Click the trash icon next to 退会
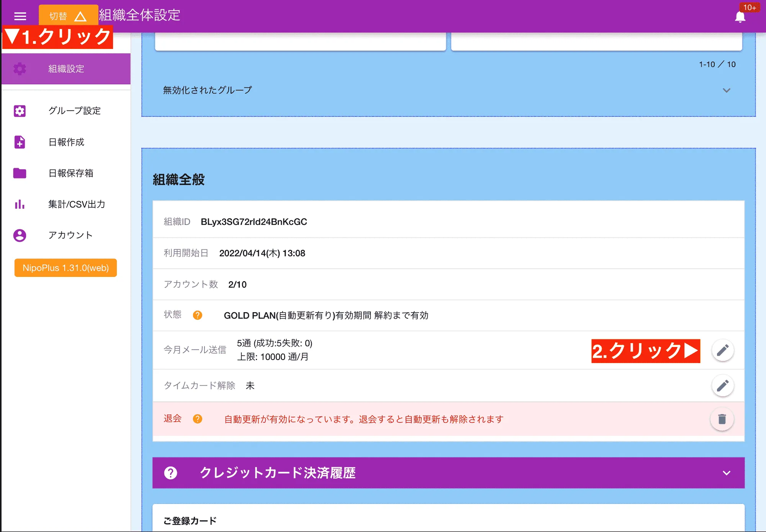This screenshot has width=766, height=532. coord(722,419)
